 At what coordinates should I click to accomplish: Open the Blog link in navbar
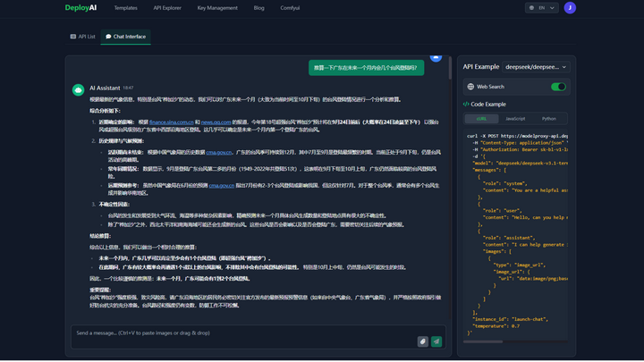tap(258, 8)
